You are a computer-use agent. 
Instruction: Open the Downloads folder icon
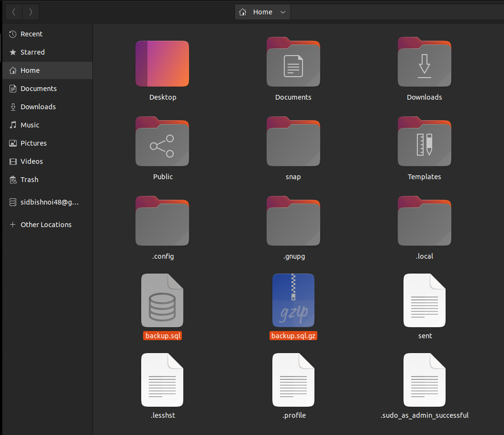click(x=424, y=62)
